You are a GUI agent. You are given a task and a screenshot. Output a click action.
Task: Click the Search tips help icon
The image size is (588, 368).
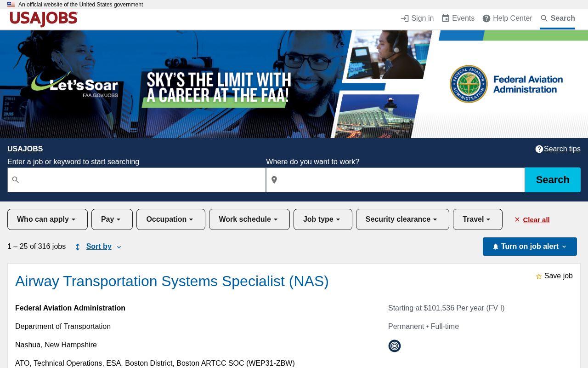pyautogui.click(x=539, y=149)
